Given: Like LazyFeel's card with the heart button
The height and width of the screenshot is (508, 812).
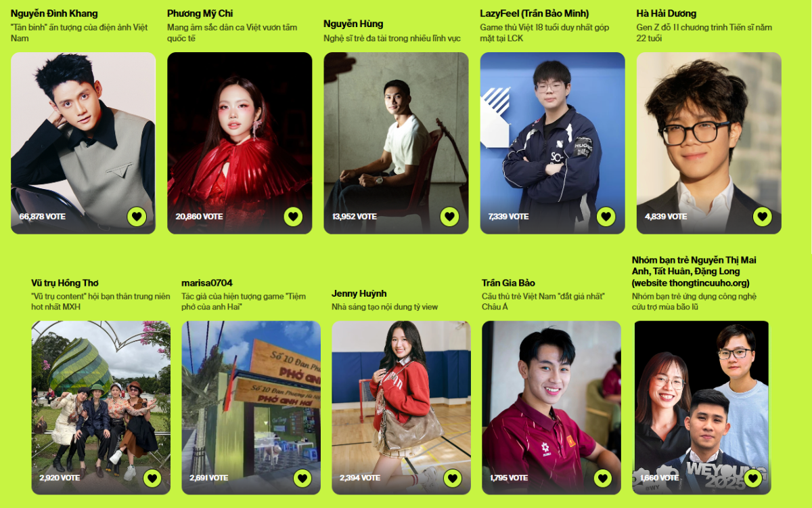Looking at the screenshot, I should pyautogui.click(x=606, y=217).
